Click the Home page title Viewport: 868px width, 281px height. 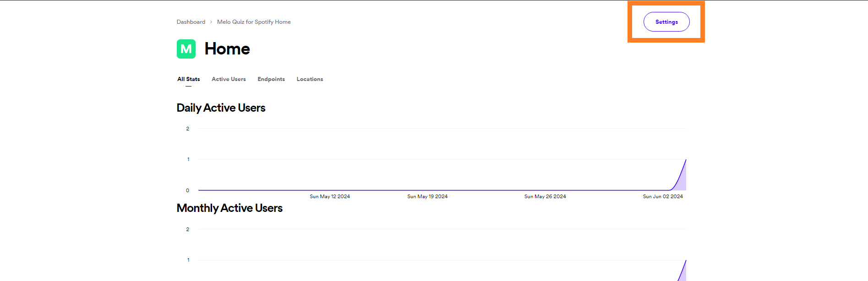[227, 49]
